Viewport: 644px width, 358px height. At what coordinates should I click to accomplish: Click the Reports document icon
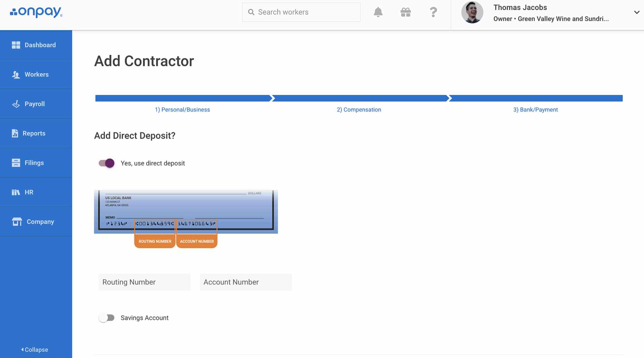15,133
